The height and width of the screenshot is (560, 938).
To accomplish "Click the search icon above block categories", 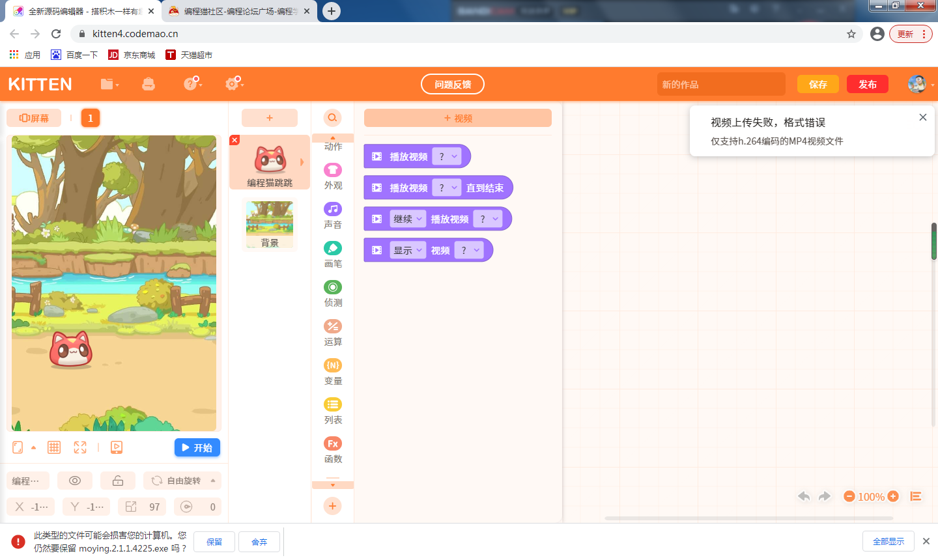I will [x=332, y=118].
